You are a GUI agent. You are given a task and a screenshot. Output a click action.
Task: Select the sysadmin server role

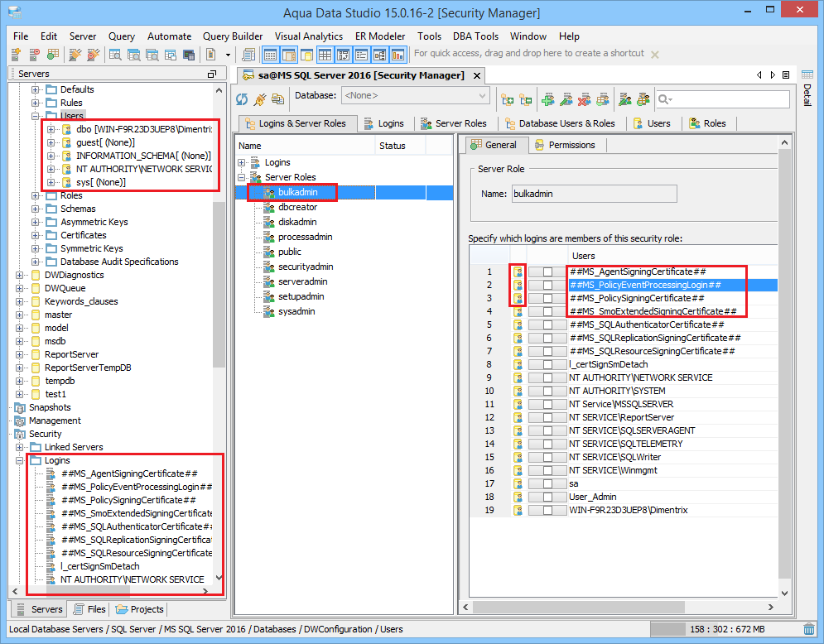296,311
